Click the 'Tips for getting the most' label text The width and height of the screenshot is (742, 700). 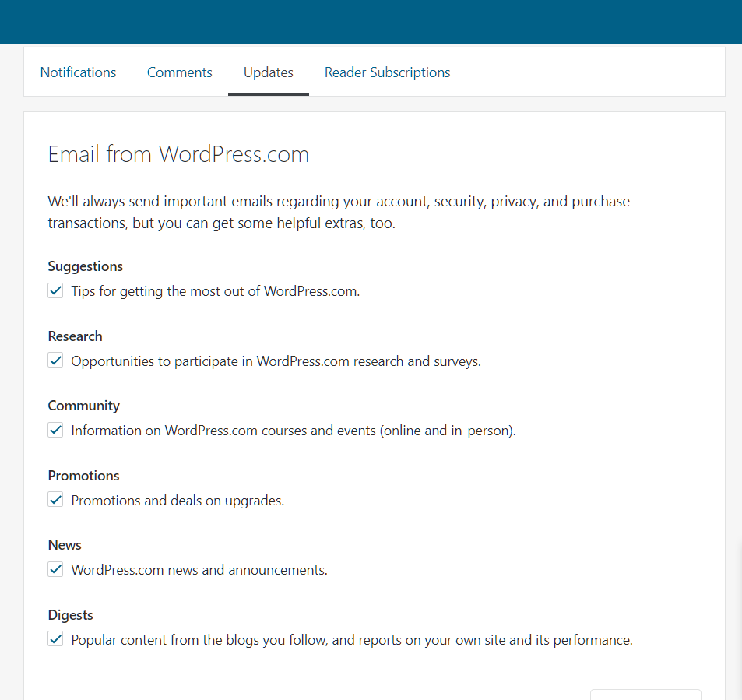point(215,292)
